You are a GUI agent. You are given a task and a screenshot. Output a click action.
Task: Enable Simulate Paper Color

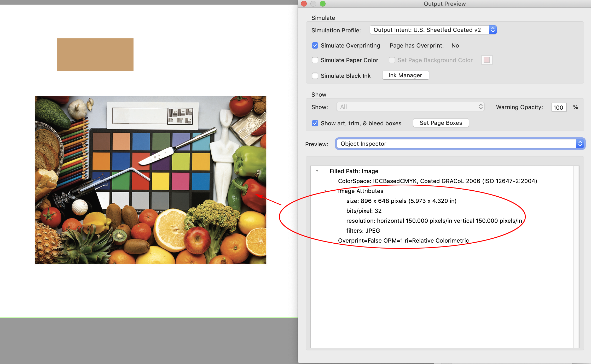(x=315, y=60)
